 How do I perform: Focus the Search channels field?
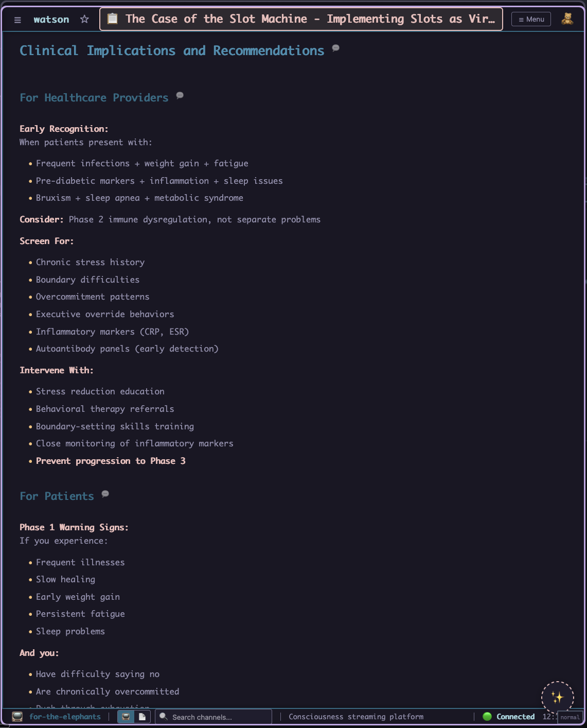coord(216,717)
